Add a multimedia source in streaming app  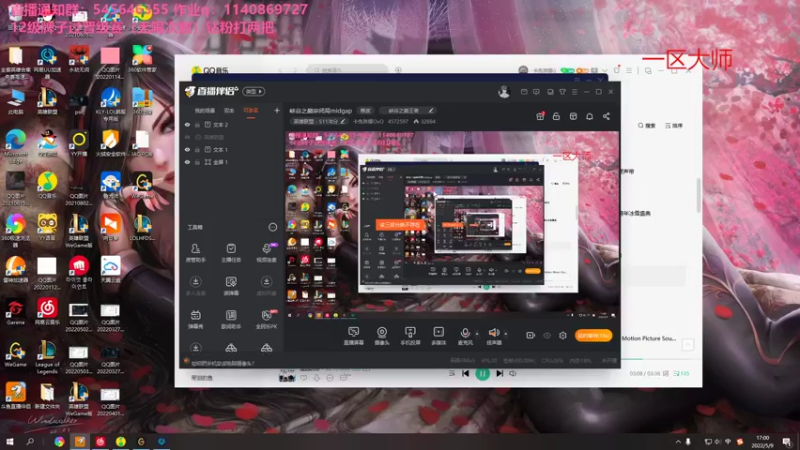tap(438, 336)
